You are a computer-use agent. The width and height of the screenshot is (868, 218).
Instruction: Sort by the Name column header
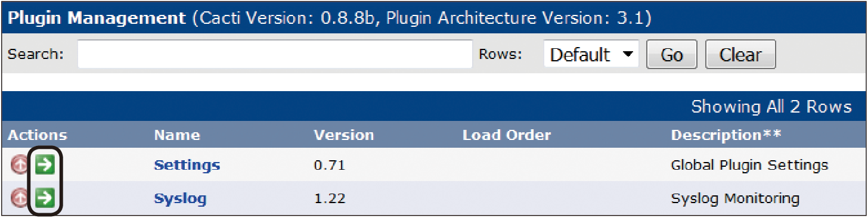point(177,135)
